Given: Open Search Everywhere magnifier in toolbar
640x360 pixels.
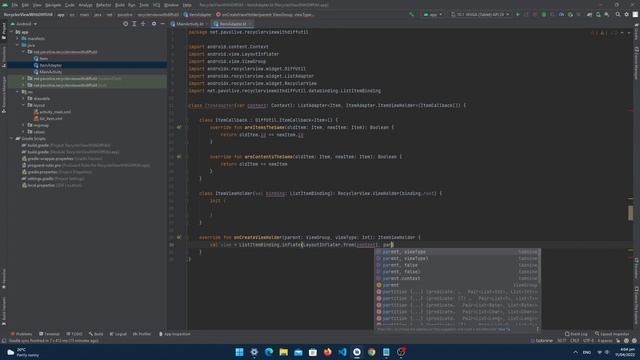Looking at the screenshot, I should click(618, 14).
